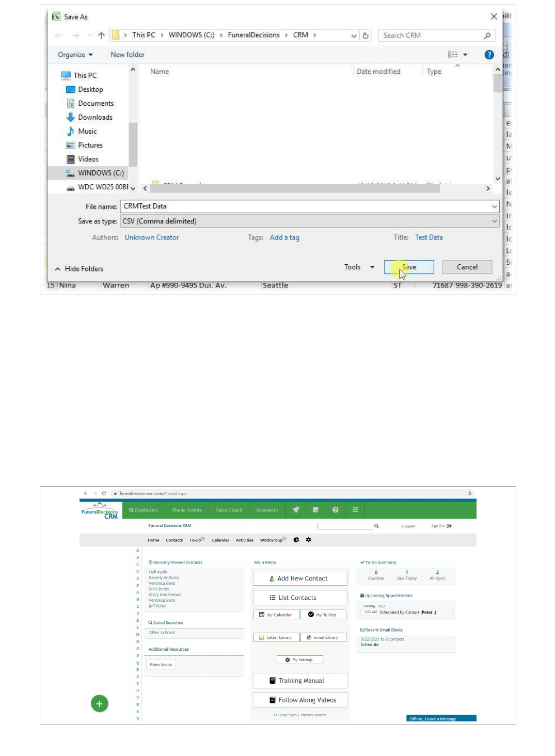Image resolution: width=555 pixels, height=756 pixels.
Task: Click the pie chart reports icon
Action: pyautogui.click(x=296, y=540)
